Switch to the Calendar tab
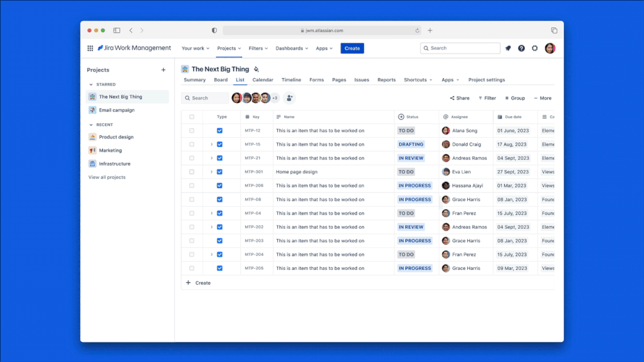This screenshot has width=644, height=362. point(263,80)
